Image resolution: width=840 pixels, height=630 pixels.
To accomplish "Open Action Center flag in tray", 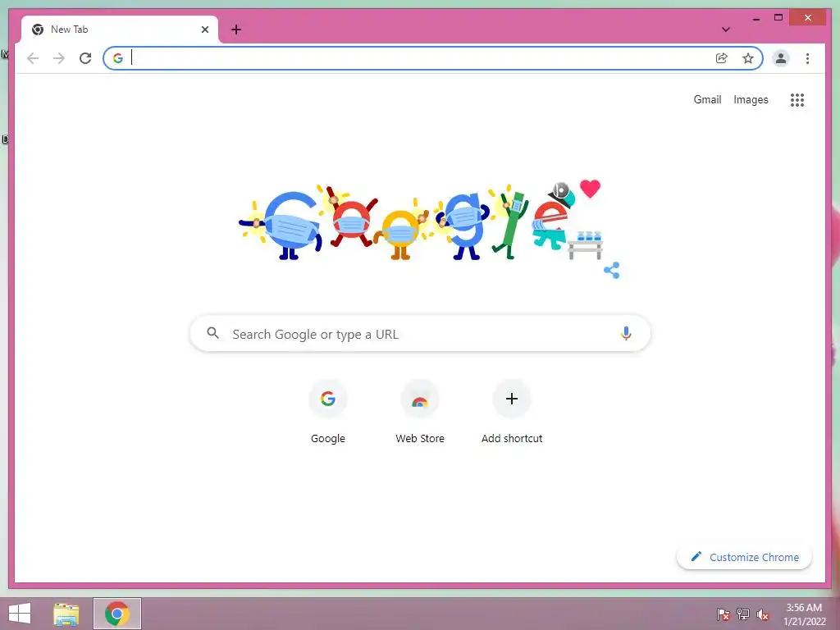I will [x=724, y=614].
